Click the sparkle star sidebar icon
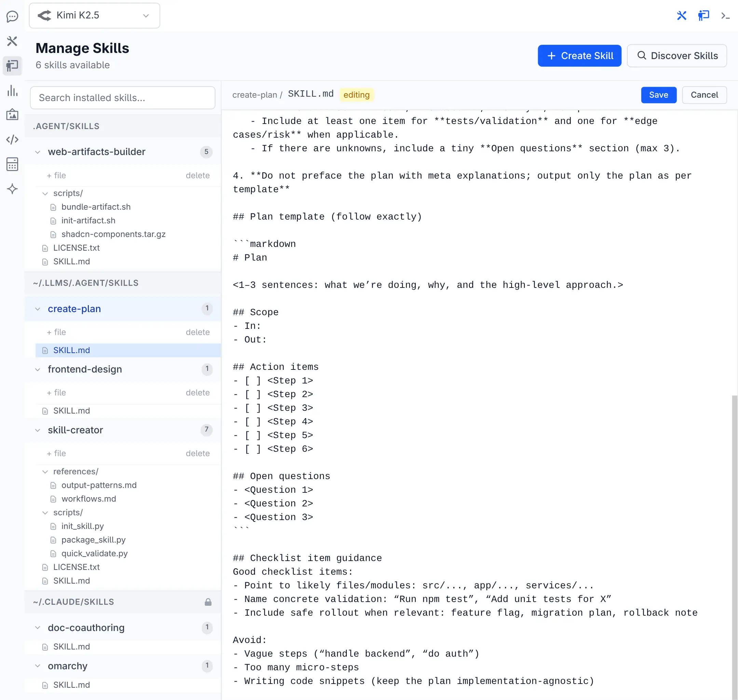The height and width of the screenshot is (700, 738). tap(12, 189)
